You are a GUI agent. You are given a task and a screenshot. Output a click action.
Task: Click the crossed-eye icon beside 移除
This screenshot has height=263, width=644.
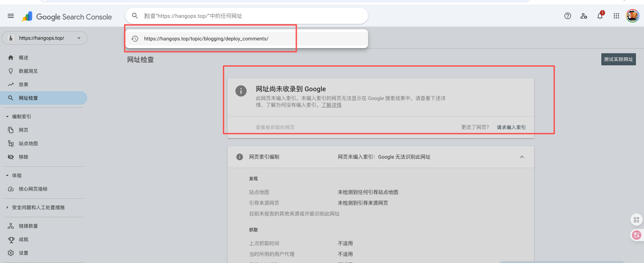click(x=11, y=157)
